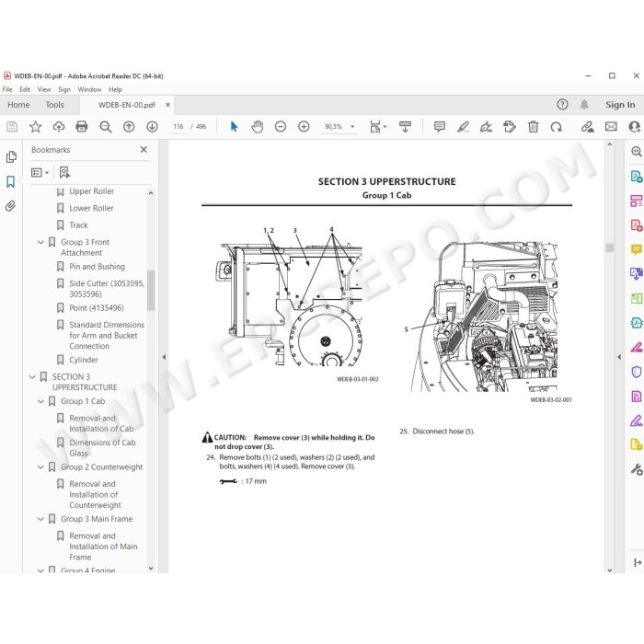Open the Point (4135496) bookmark
This screenshot has height=644, width=644.
[x=97, y=307]
